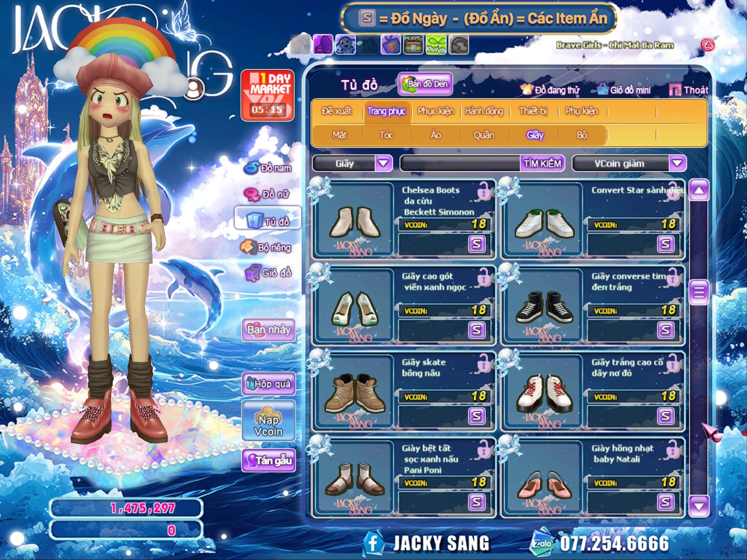Select the S button for Giày hồng nhạt baby Natali
The width and height of the screenshot is (747, 560).
pyautogui.click(x=666, y=502)
